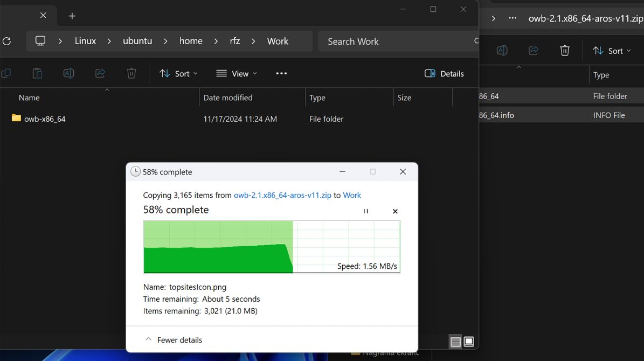The height and width of the screenshot is (361, 644).
Task: Click Items remaining 3,021 (21.0 MB) text
Action: point(200,311)
